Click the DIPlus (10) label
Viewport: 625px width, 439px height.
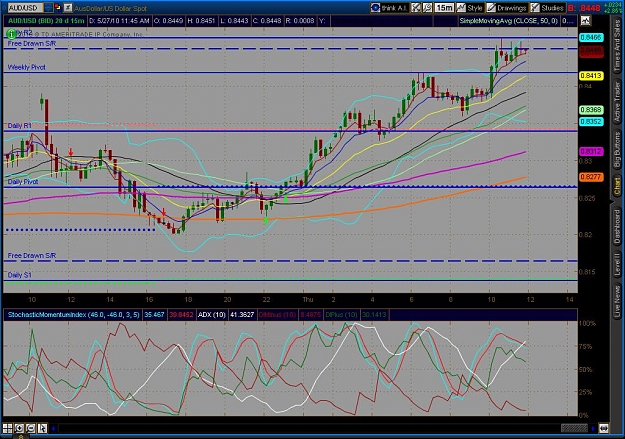(x=341, y=315)
